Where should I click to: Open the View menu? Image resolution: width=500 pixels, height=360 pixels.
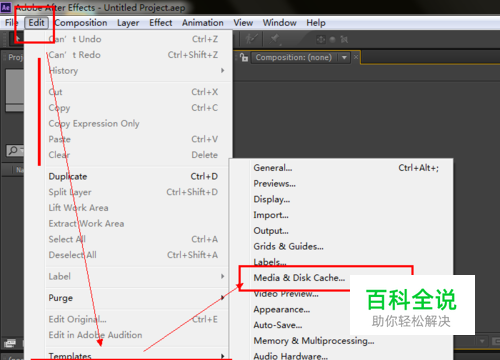coord(243,23)
